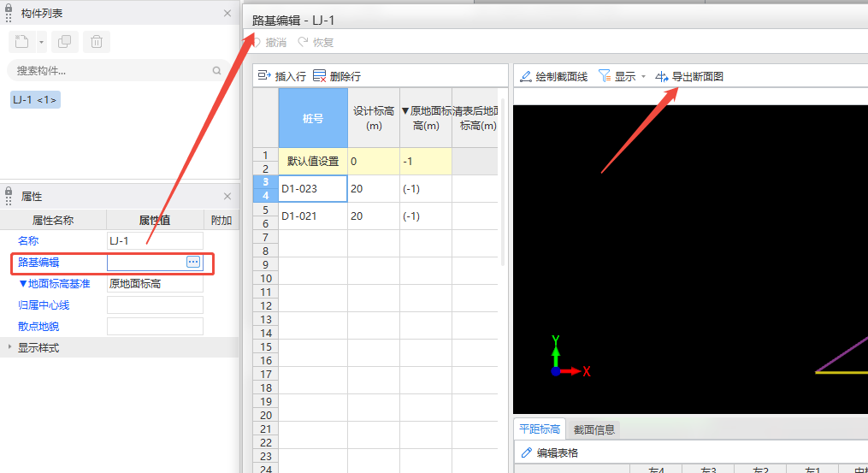Screen dimensions: 868x473
Task: Collapse the 地面标高基准 property
Action: click(23, 283)
